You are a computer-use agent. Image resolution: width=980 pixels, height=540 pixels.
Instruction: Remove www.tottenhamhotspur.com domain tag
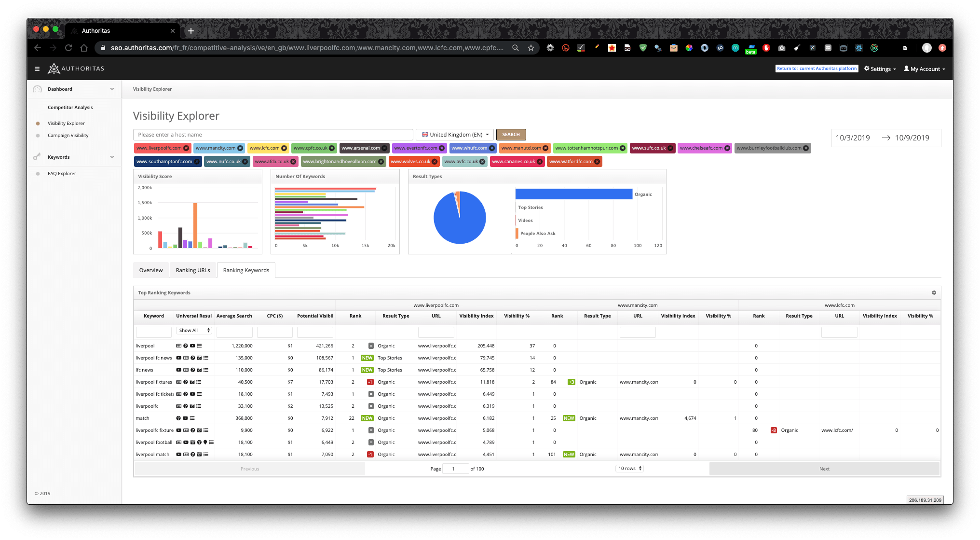[x=623, y=148]
